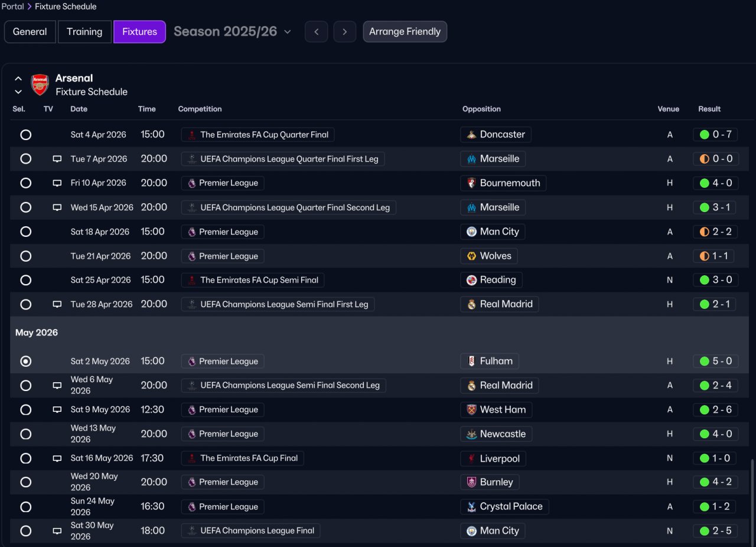Image resolution: width=756 pixels, height=547 pixels.
Task: Click Premier League icon in the Fulham row
Action: (191, 361)
